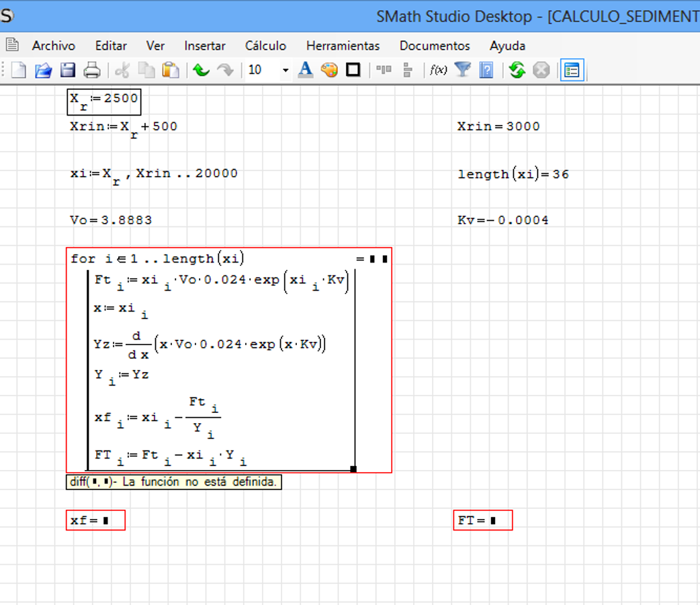Click the Open file folder icon
The image size is (700, 605).
(x=43, y=70)
